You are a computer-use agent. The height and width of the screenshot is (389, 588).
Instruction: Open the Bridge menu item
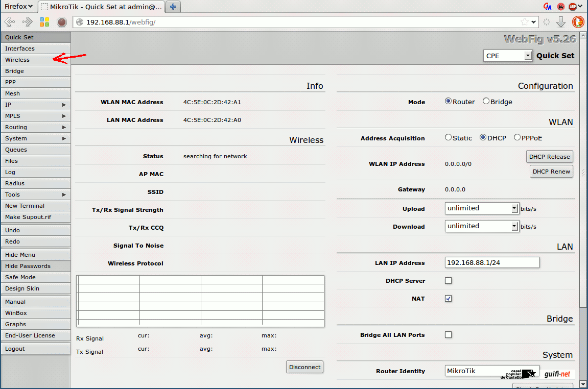click(x=35, y=71)
